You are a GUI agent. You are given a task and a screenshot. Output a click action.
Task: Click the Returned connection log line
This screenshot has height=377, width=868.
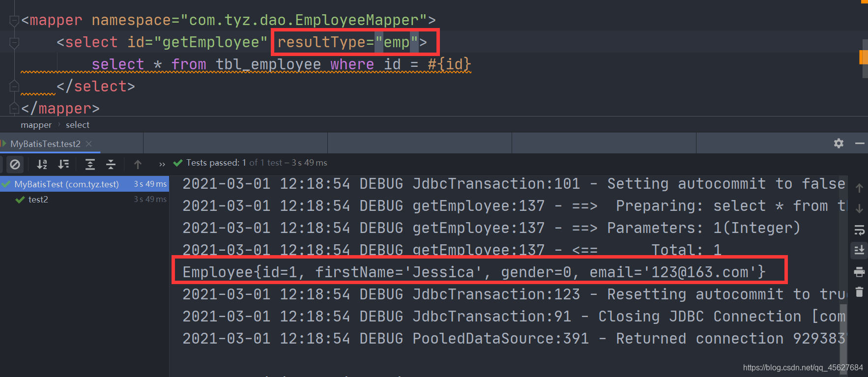point(514,339)
